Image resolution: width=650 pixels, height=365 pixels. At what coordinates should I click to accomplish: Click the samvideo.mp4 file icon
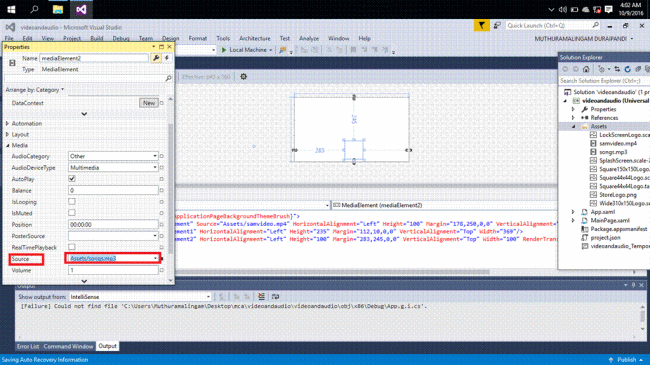coord(593,143)
